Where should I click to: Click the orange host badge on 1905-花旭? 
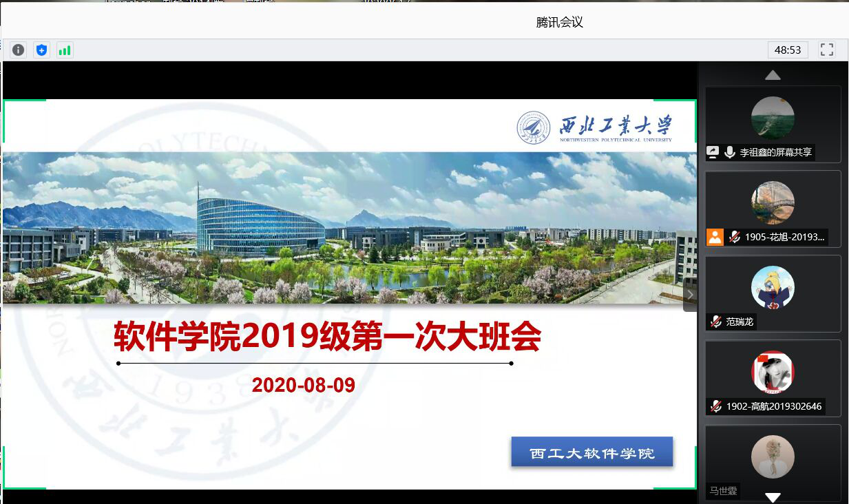tap(715, 237)
